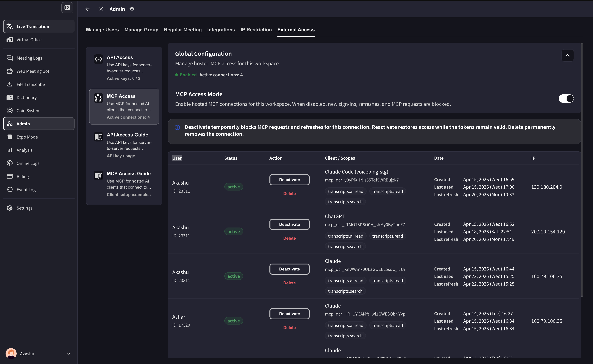Open Dictionary in the sidebar
This screenshot has height=364, width=593.
(38, 97)
